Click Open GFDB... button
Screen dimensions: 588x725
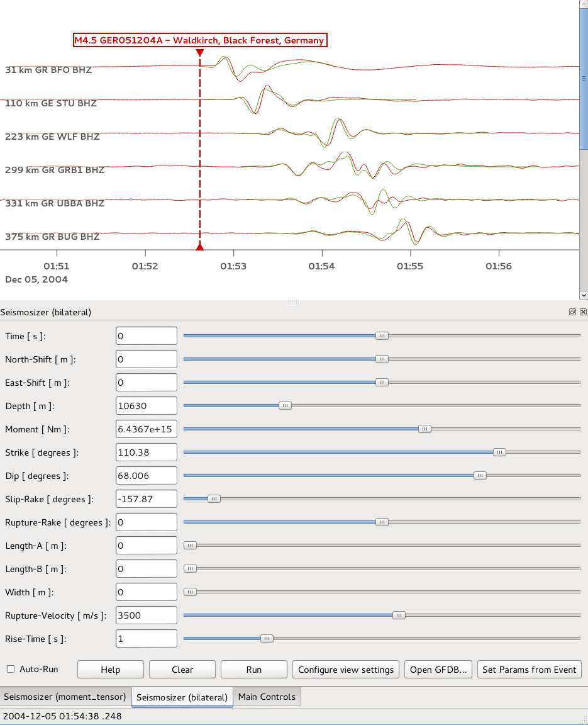click(438, 670)
